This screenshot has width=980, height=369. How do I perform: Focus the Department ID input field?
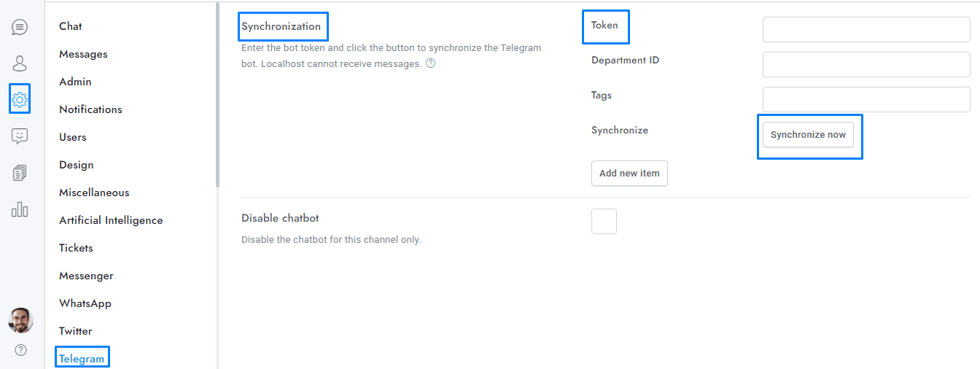click(x=866, y=65)
